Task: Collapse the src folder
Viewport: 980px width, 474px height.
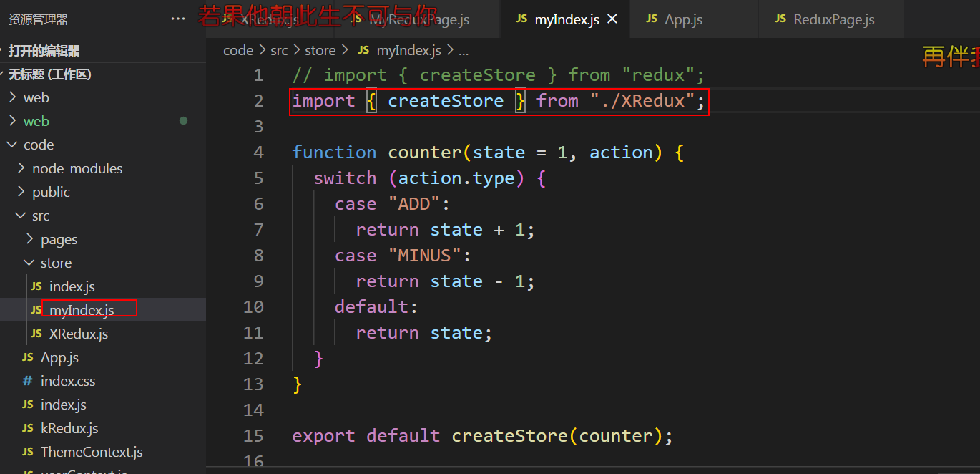Action: point(40,216)
